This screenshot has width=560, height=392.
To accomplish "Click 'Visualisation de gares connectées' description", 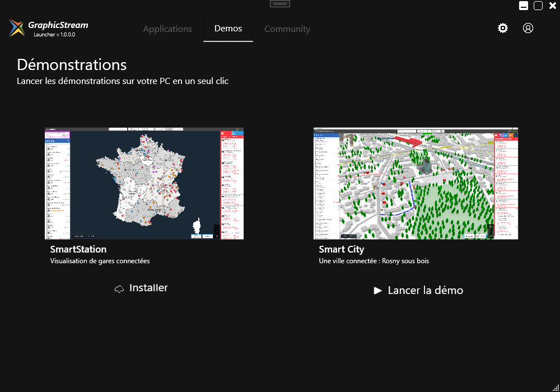I will 100,261.
